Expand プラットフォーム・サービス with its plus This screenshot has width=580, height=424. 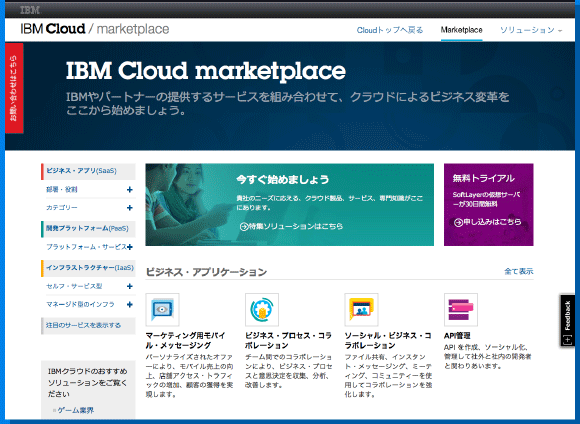129,247
